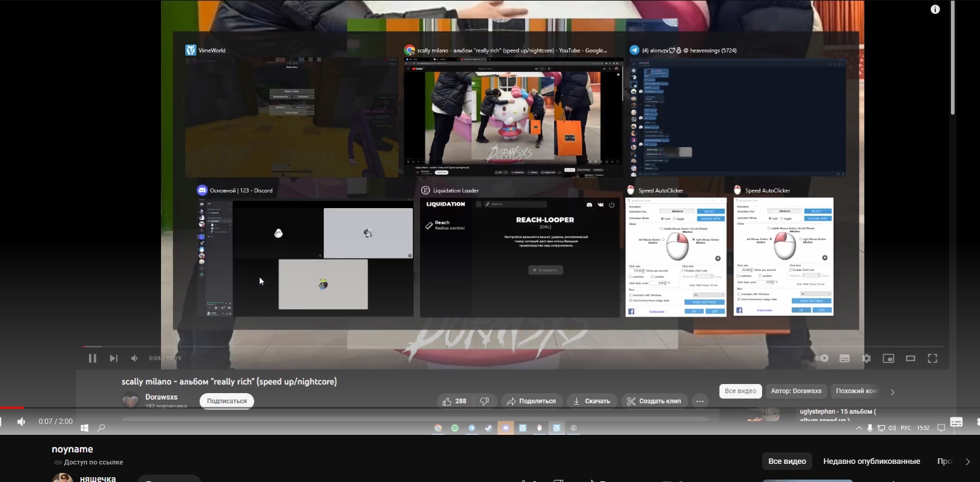
Task: Show hidden system tray icons chevron
Action: [x=859, y=428]
